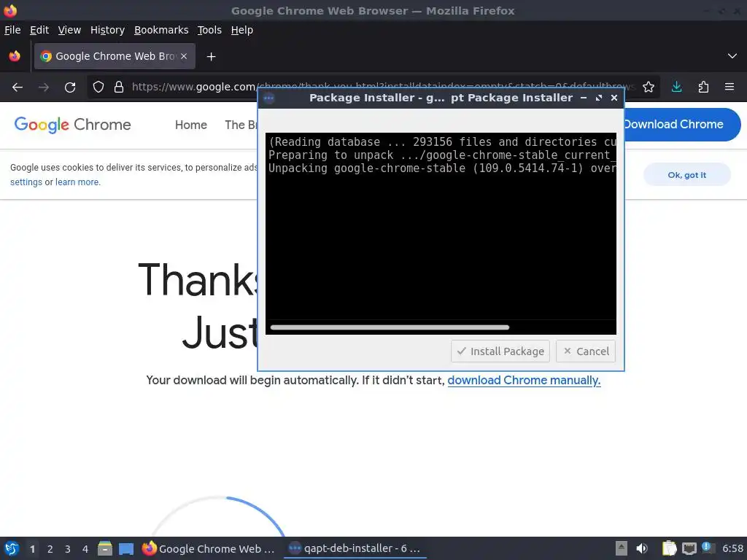
Task: Click the Download Chrome button
Action: pos(682,124)
